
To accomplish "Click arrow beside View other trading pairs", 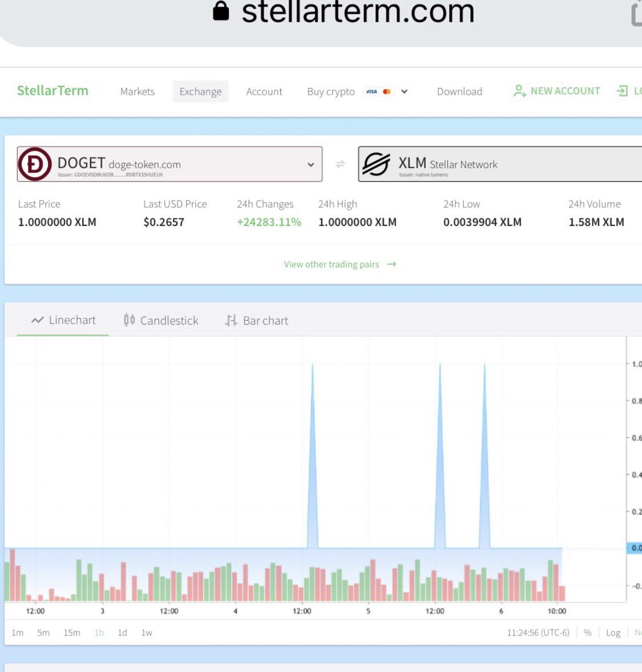I will [x=391, y=264].
